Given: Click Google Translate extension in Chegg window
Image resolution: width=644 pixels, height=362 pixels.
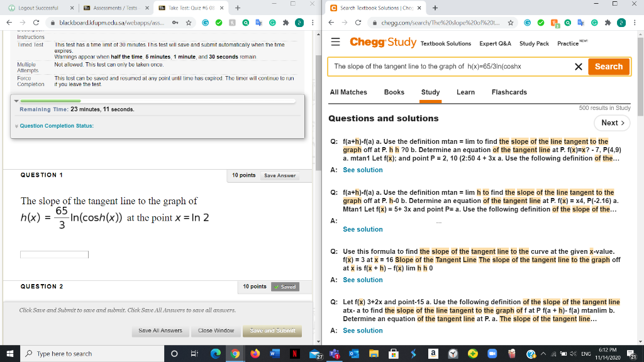Looking at the screenshot, I should pyautogui.click(x=580, y=23).
